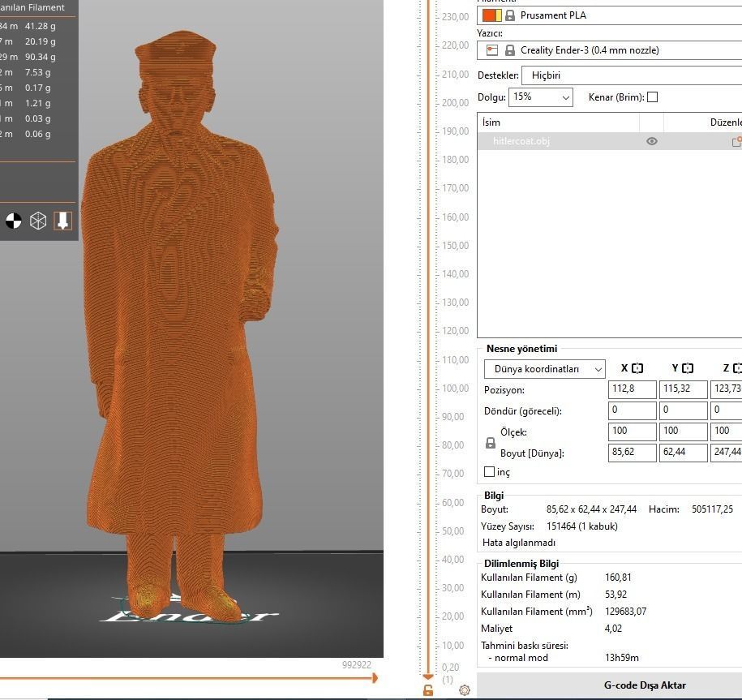The image size is (742, 700).
Task: Open the Creality Ender-3 printer dropdown
Action: pos(610,50)
